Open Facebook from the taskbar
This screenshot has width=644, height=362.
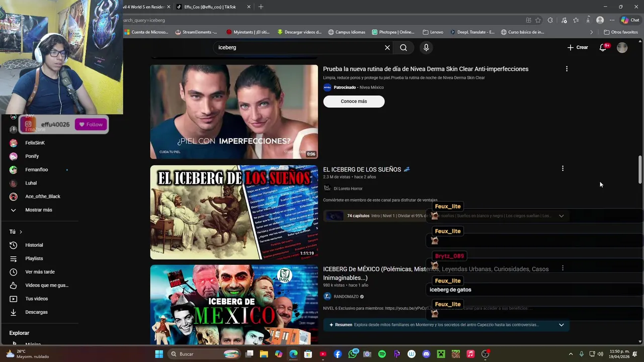click(338, 354)
